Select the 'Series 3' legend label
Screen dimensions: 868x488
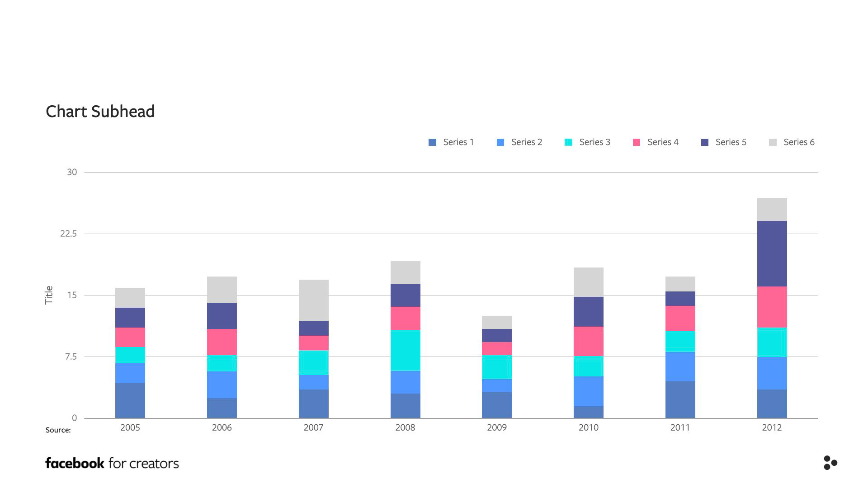595,142
